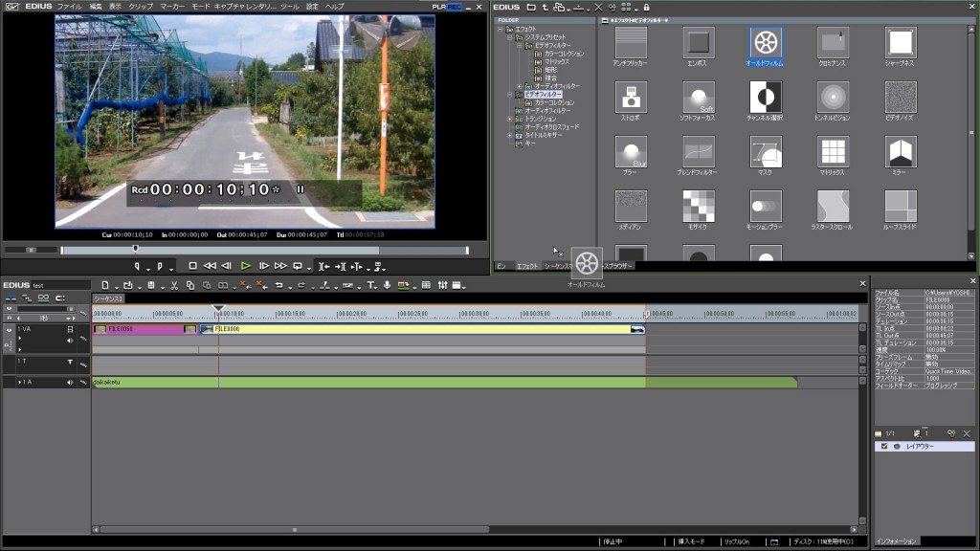Pick the トンネルビジョン (Tunnel Vision) effect
This screenshot has width=980, height=551.
(833, 98)
